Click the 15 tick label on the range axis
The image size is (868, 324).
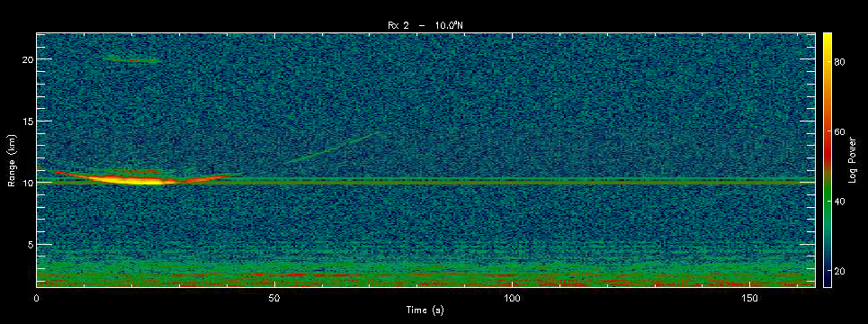[x=26, y=121]
